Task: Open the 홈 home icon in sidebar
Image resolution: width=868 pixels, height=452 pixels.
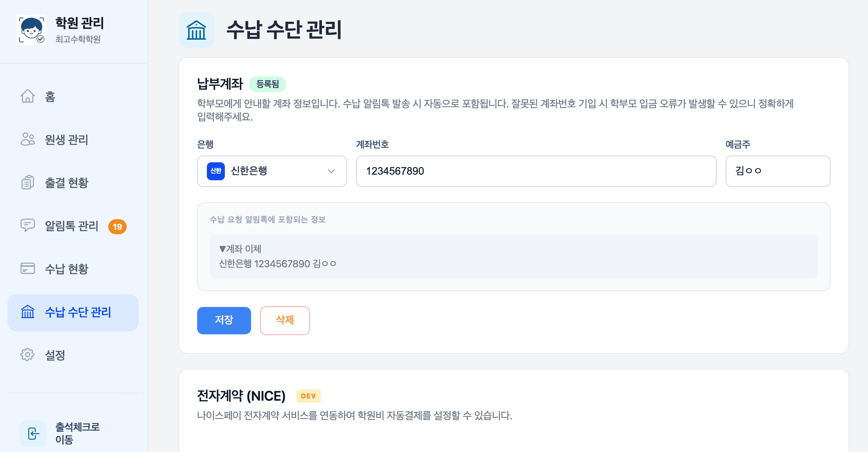Action: coord(27,97)
